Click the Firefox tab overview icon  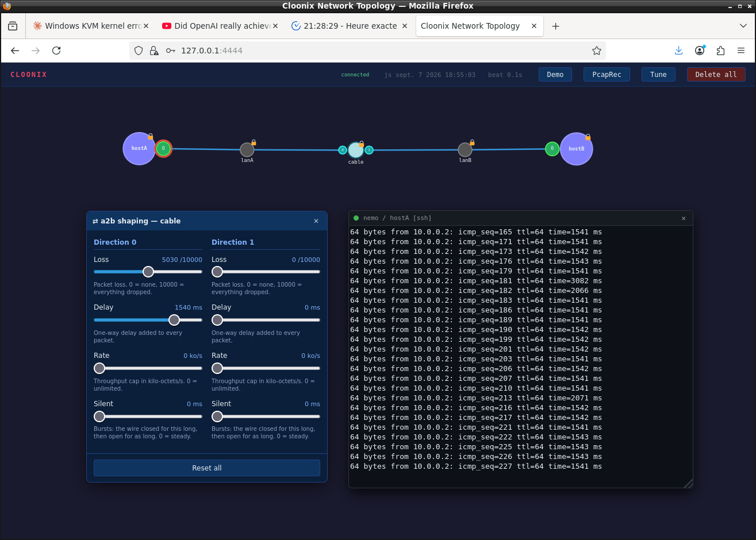(13, 26)
